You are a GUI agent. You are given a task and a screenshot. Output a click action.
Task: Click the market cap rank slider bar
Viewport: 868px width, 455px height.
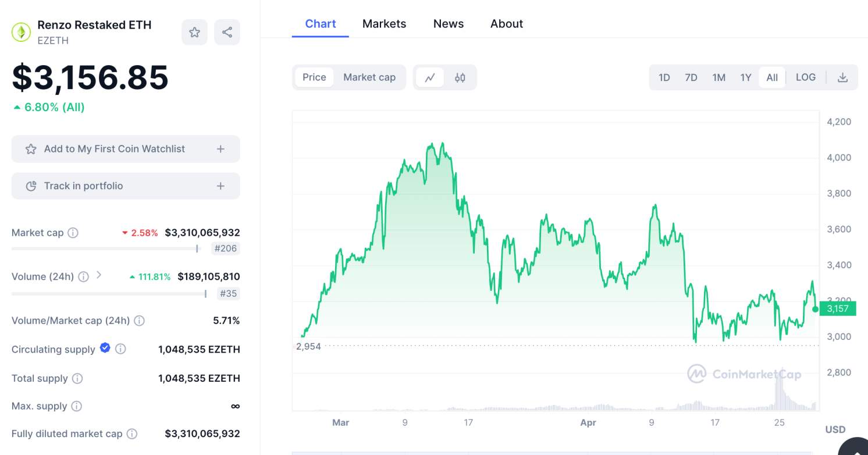(105, 248)
